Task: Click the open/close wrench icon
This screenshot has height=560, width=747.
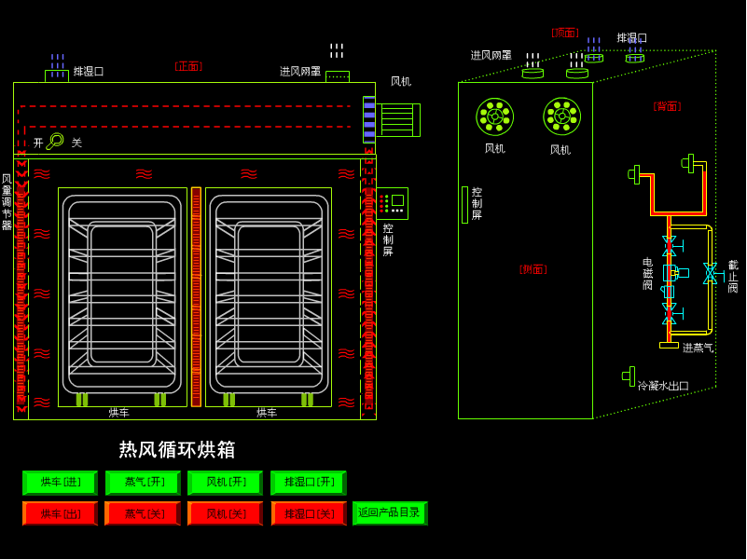Action: pos(54,142)
